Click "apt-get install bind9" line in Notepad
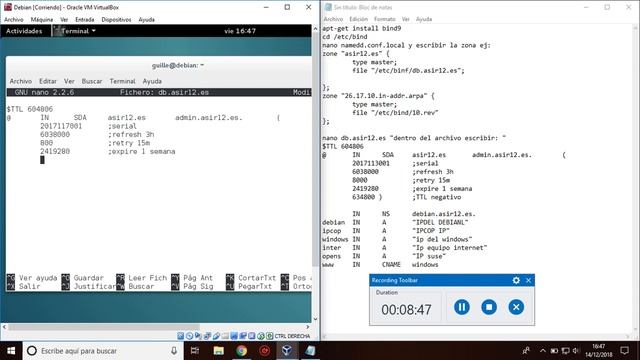The height and width of the screenshot is (360, 640). click(362, 29)
